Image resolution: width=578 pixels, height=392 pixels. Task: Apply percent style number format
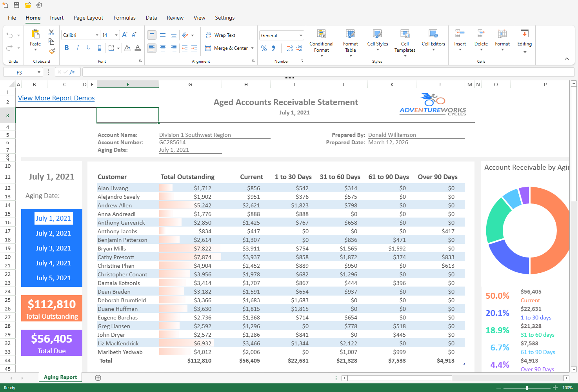(x=264, y=48)
